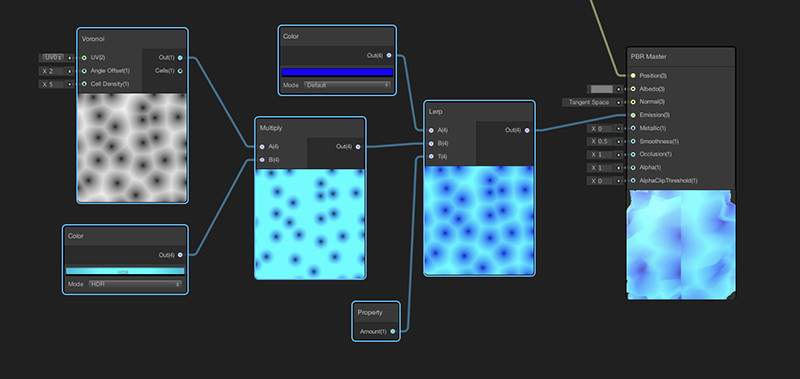Screen dimensions: 800x379
Task: Click the cyan HDR color swatch
Action: pyautogui.click(x=125, y=271)
